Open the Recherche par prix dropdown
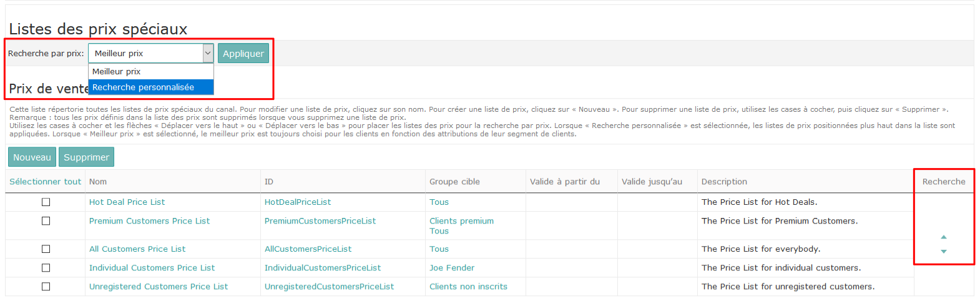 pyautogui.click(x=150, y=54)
